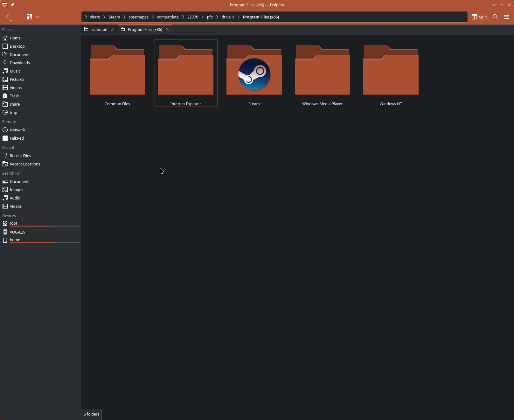The width and height of the screenshot is (514, 420).
Task: Expand the chevron before share in breadcrumb
Action: point(86,17)
